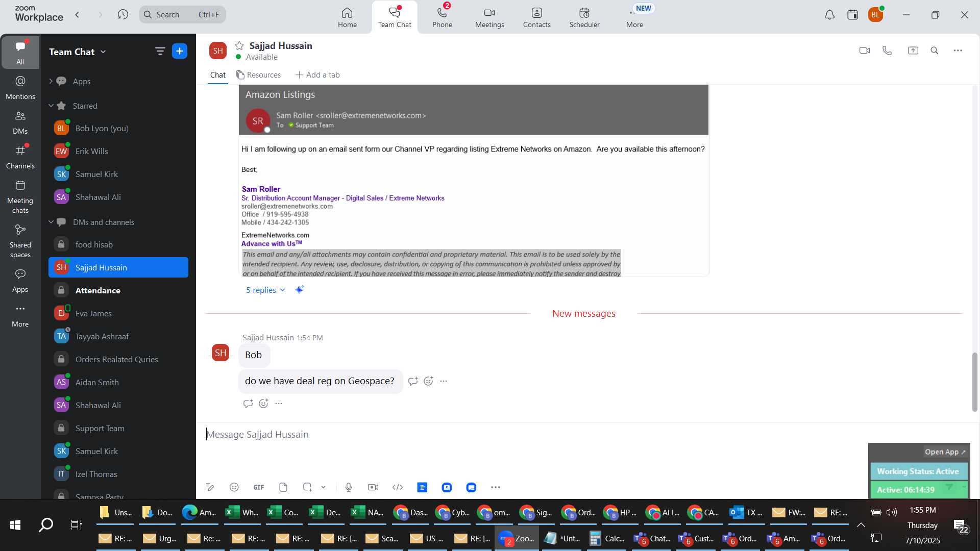Image resolution: width=980 pixels, height=551 pixels.
Task: Open the Home tab
Action: (347, 17)
